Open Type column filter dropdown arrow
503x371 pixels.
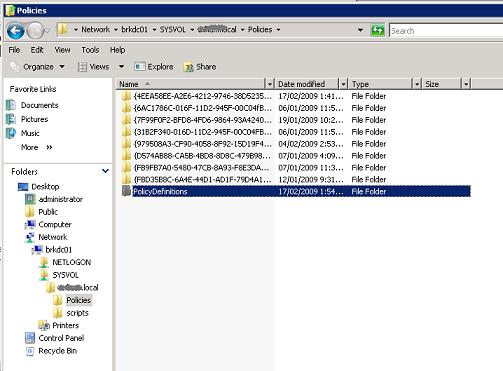pos(417,84)
